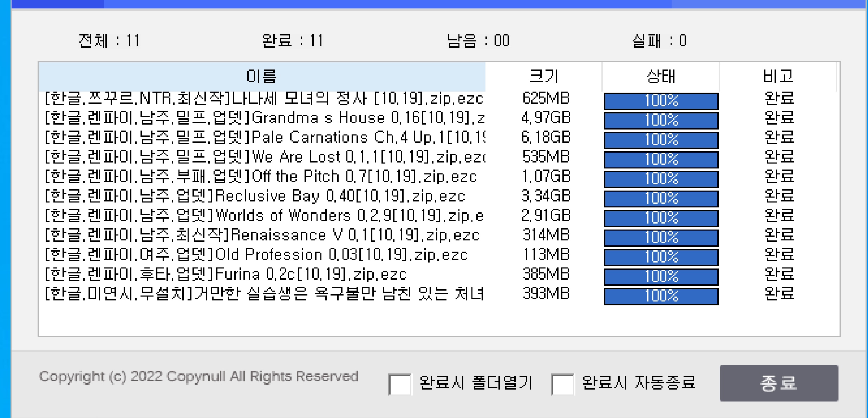
Task: Select the We Are Lost 0.1.1 row
Action: (264, 157)
